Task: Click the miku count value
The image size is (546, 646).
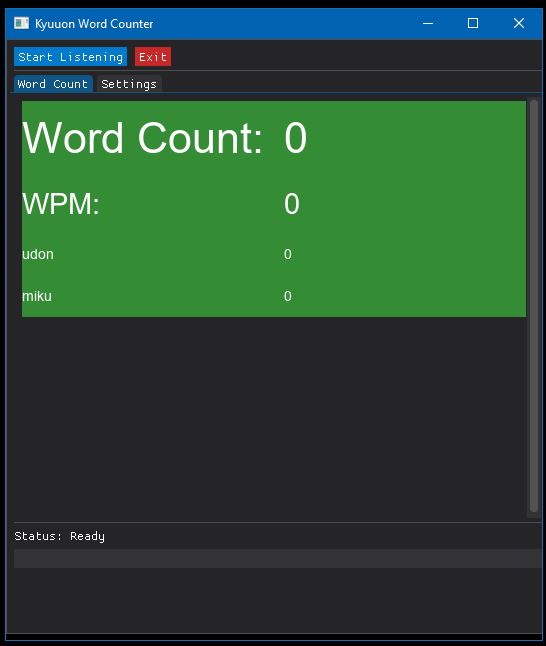Action: pyautogui.click(x=288, y=296)
